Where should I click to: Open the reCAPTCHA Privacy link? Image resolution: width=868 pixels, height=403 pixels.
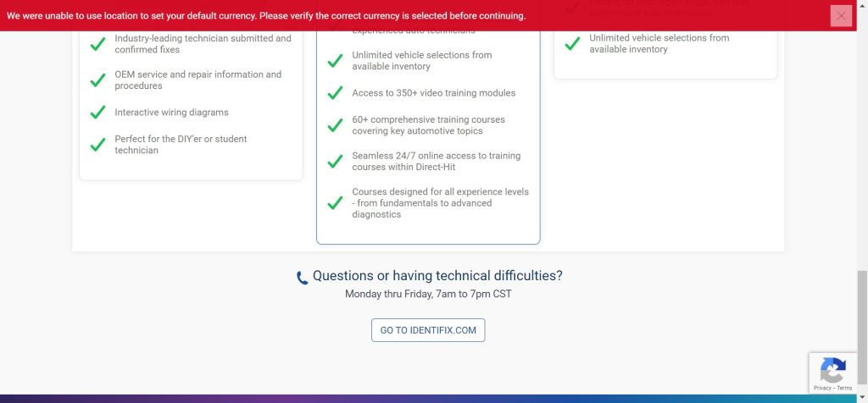pos(822,388)
